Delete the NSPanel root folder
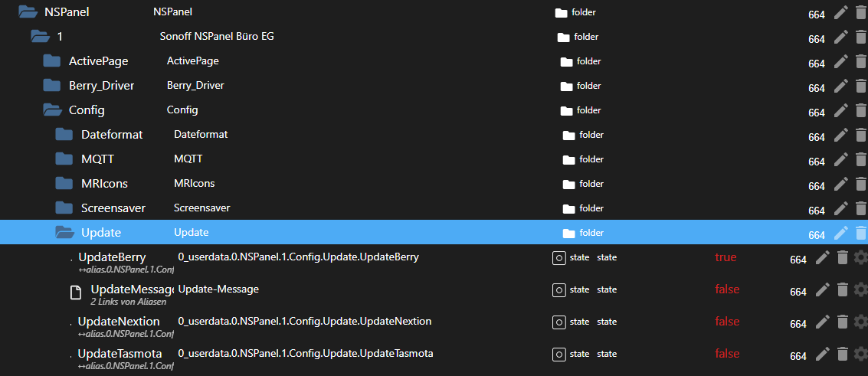Screen dimensions: 868x376 click(860, 13)
